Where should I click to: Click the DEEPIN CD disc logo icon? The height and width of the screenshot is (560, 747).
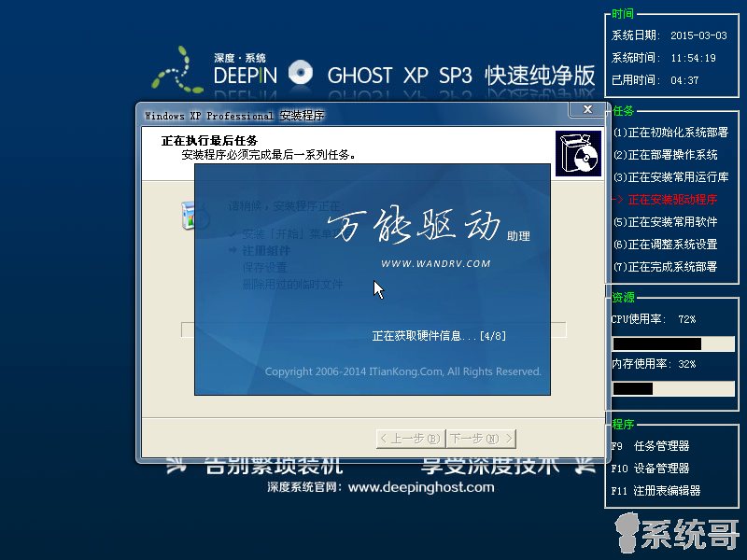(x=301, y=73)
